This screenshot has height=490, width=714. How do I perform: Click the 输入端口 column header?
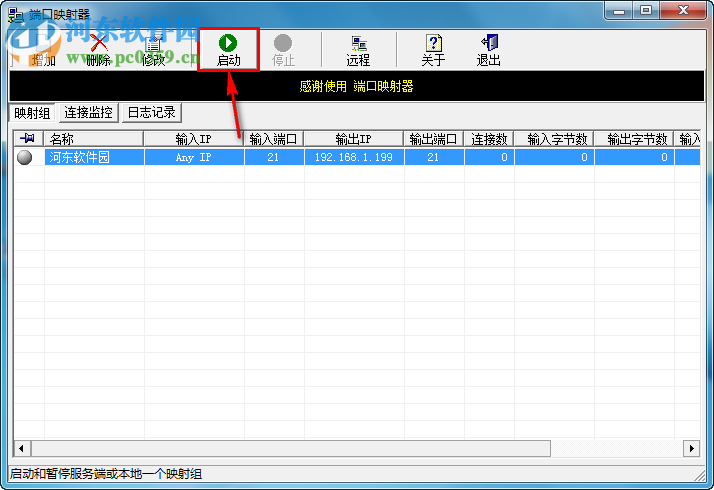(x=274, y=138)
